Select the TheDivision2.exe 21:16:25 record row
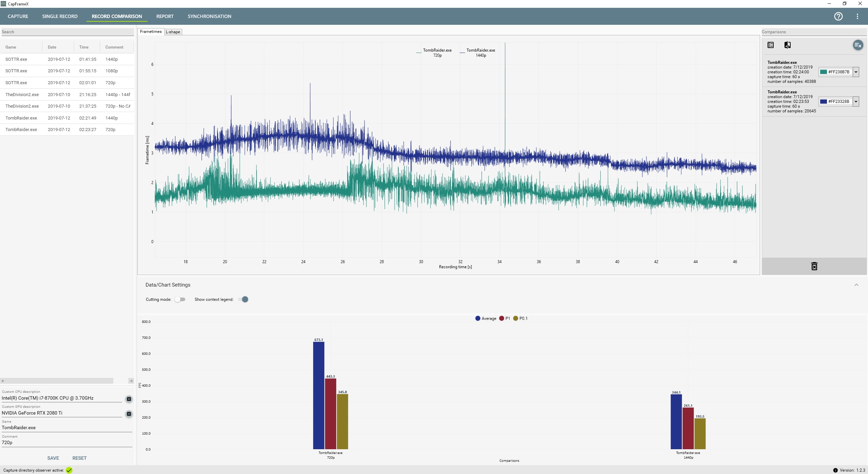 pos(67,95)
